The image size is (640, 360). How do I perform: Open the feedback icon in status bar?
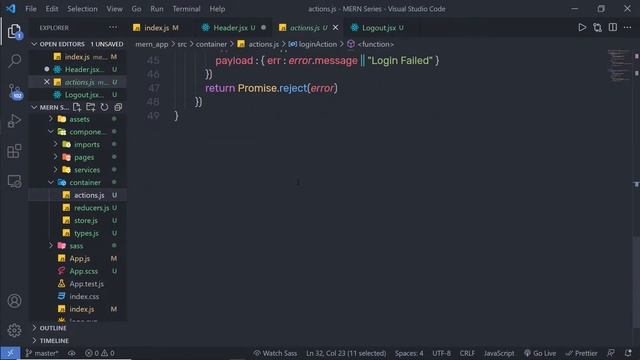(611, 353)
